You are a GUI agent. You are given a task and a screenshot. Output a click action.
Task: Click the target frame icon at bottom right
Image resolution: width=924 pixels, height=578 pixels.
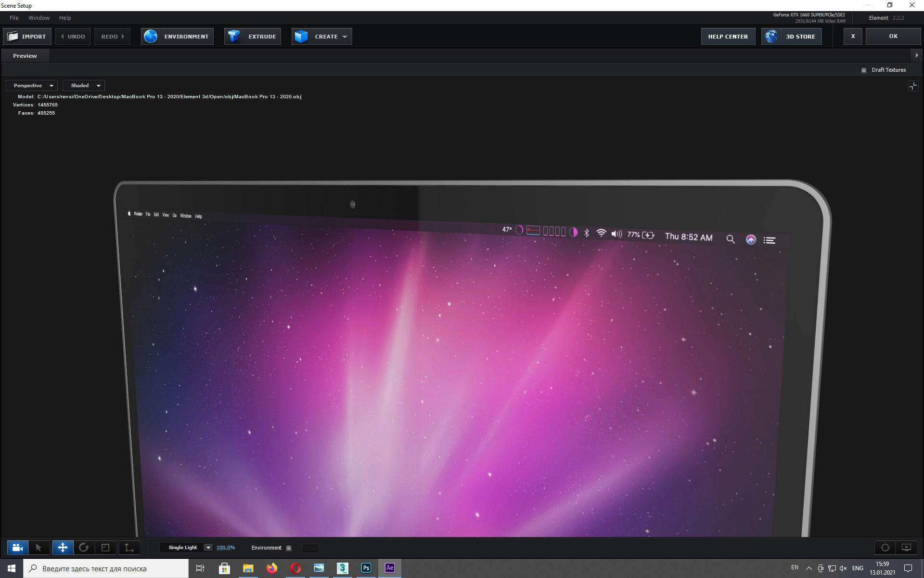(885, 548)
